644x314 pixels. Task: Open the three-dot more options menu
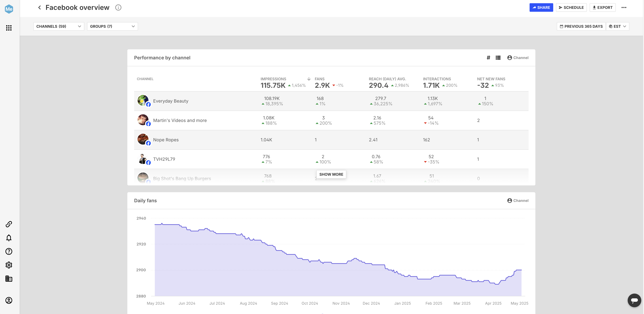point(624,7)
